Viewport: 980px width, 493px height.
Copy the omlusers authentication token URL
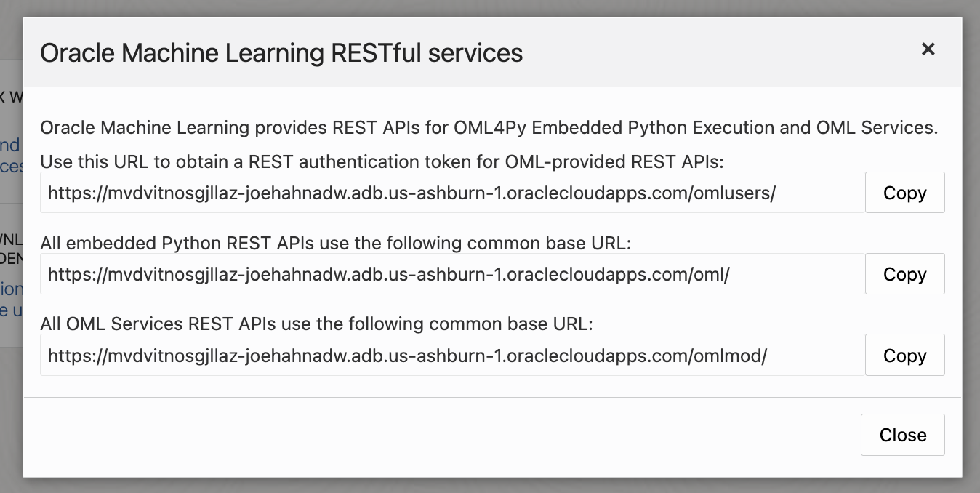pyautogui.click(x=904, y=193)
